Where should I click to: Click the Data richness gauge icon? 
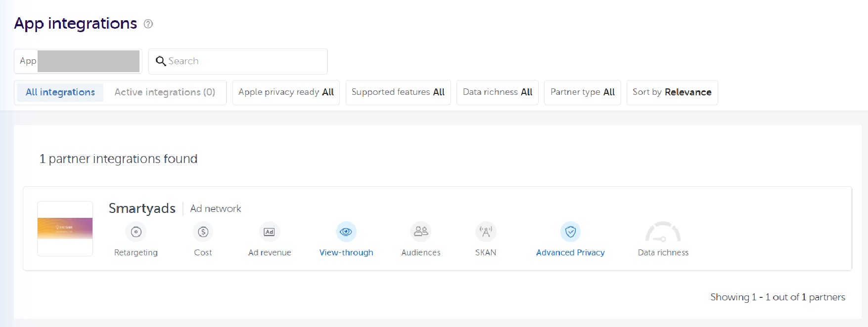pyautogui.click(x=663, y=232)
